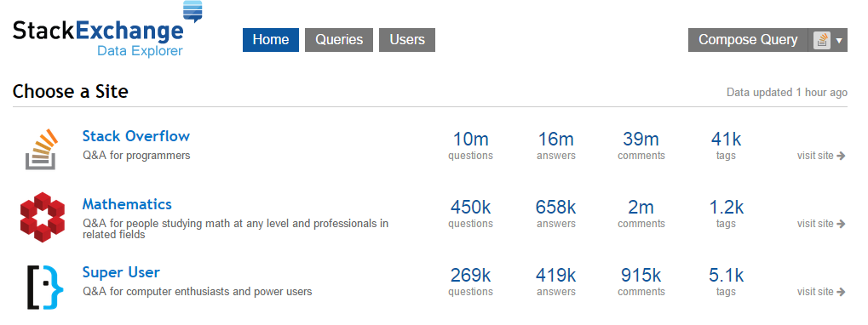Click the Compose Query button

[x=748, y=40]
